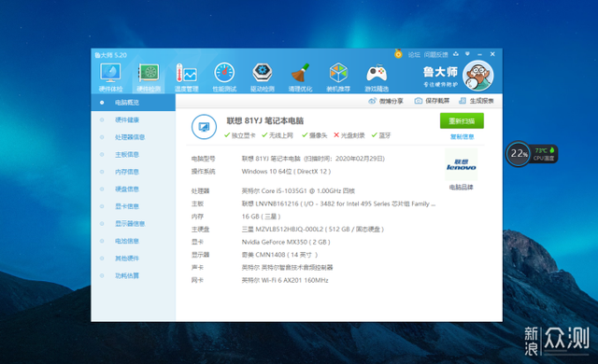The image size is (598, 364).
Task: Click the Core i5-1035G1 processor value
Action: (298, 190)
